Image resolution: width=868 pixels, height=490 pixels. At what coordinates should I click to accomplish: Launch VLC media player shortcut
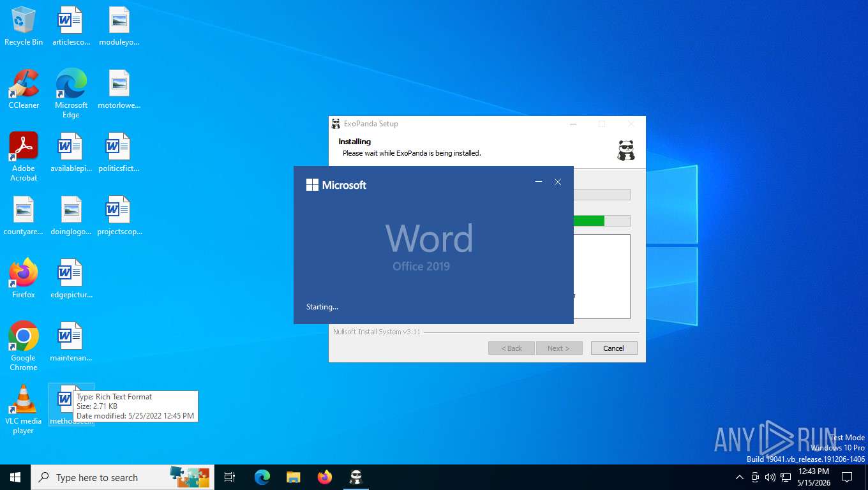coord(24,410)
